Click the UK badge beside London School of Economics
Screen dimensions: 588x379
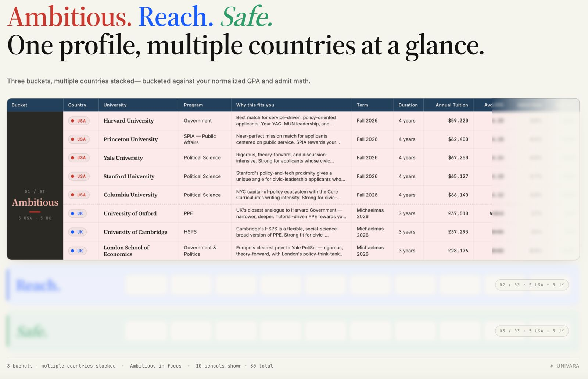pos(78,251)
